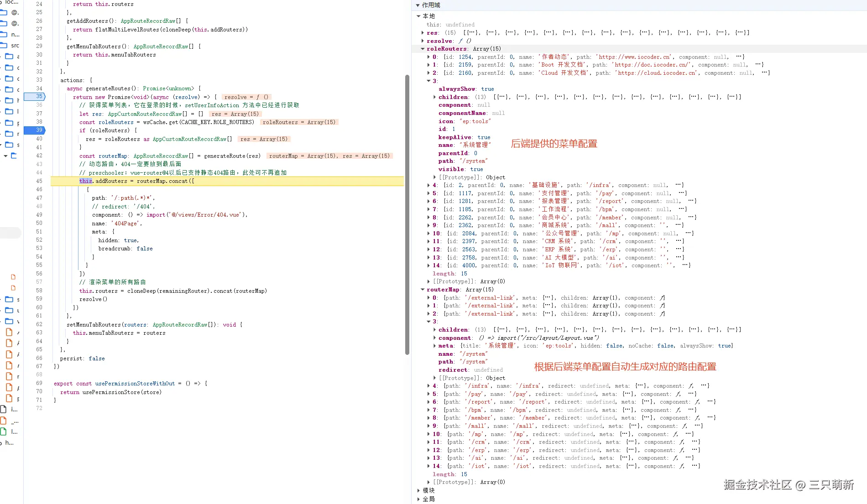The height and width of the screenshot is (504, 867).
Task: Expand roleRouters item 7 named 工作流程
Action: point(428,209)
